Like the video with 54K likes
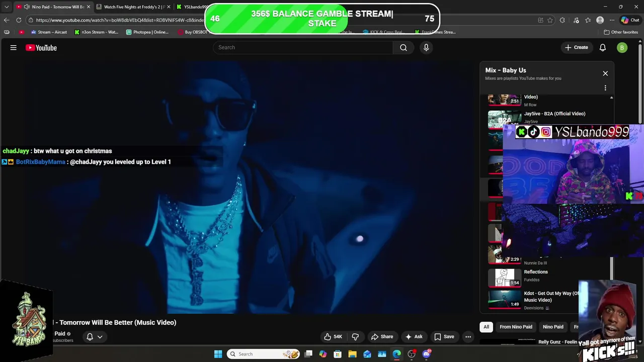 click(333, 337)
